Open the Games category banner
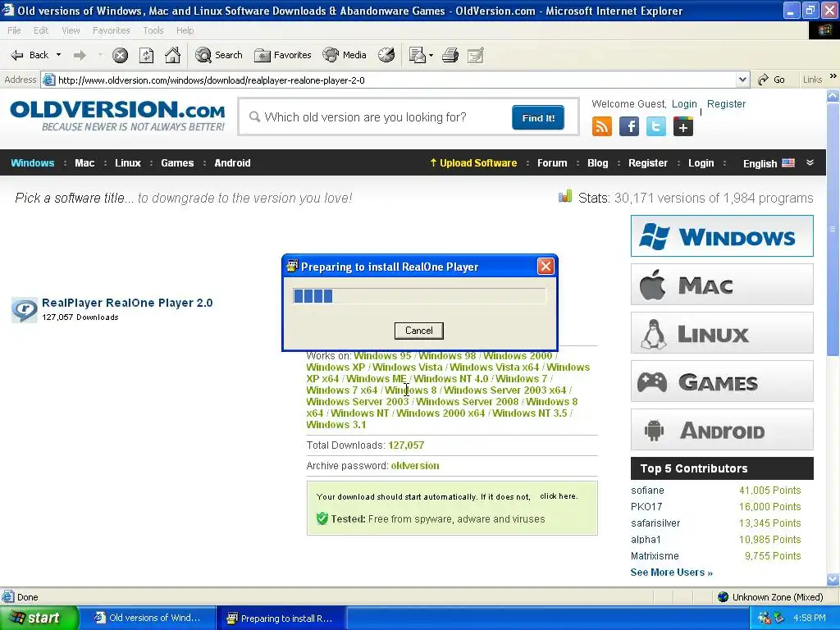This screenshot has height=630, width=840. pos(722,381)
